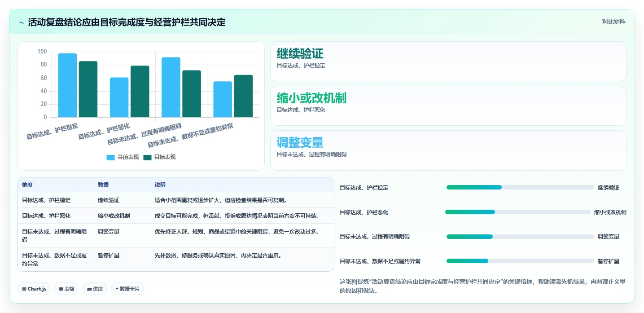
Task: Click table row label 目标达成、护栏稳定
Action: click(46, 200)
